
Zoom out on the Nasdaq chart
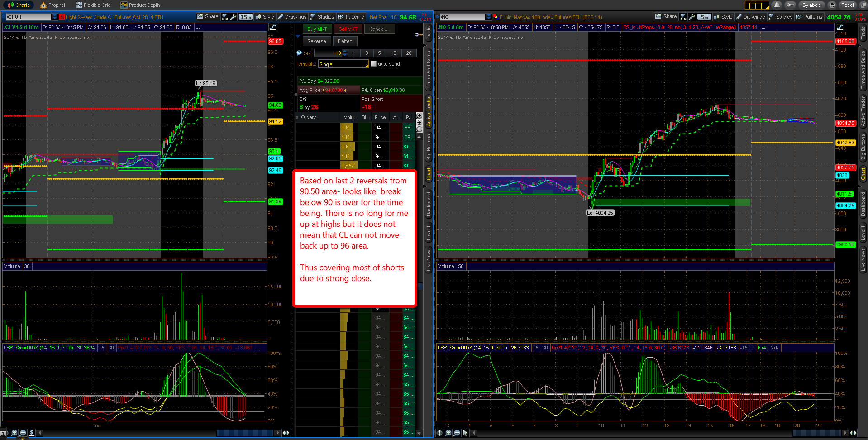(457, 433)
